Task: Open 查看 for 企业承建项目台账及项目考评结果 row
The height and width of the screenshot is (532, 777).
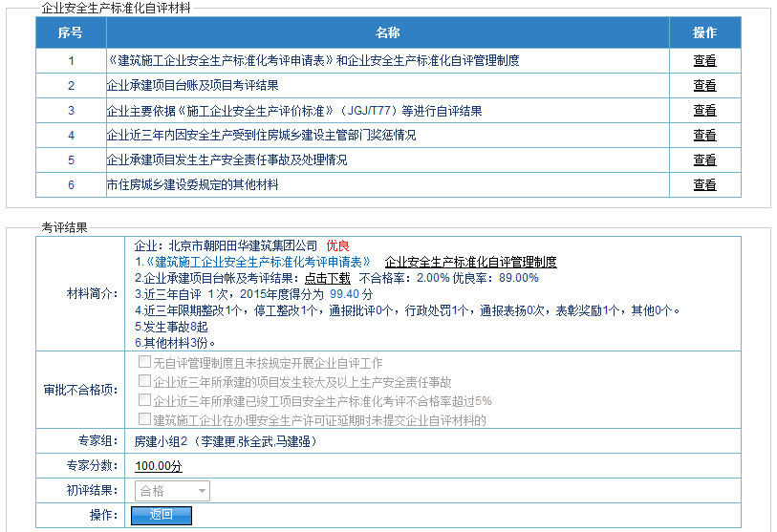Action: (704, 86)
